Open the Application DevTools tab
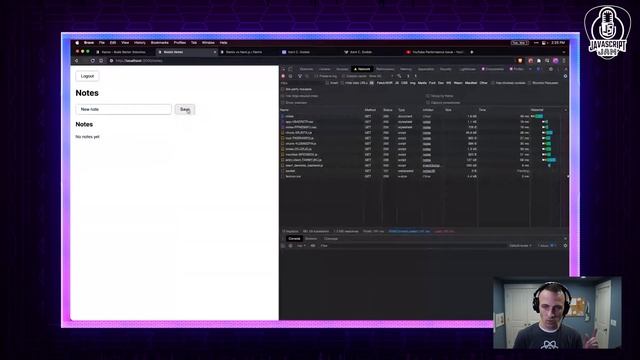Image resolution: width=640 pixels, height=360 pixels. [x=426, y=69]
